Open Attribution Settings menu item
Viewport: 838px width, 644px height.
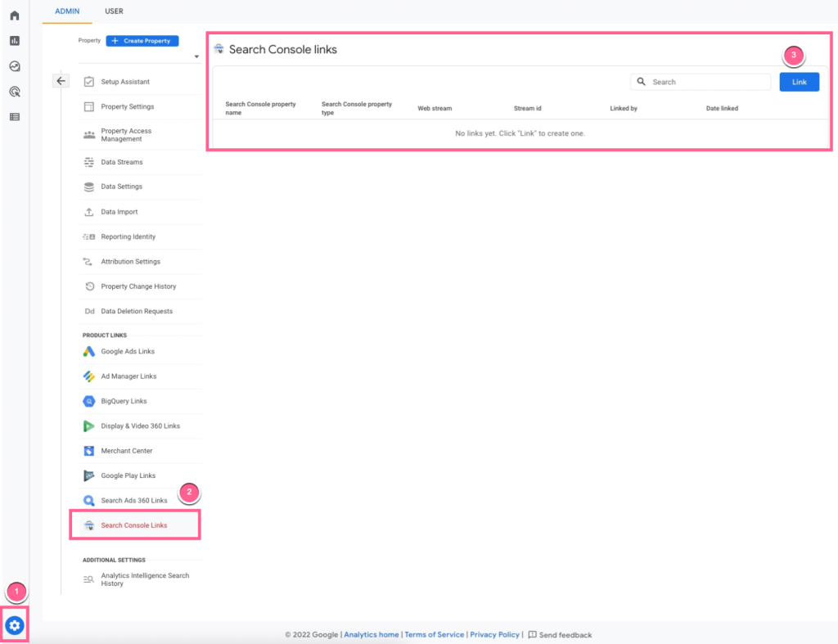point(140,261)
